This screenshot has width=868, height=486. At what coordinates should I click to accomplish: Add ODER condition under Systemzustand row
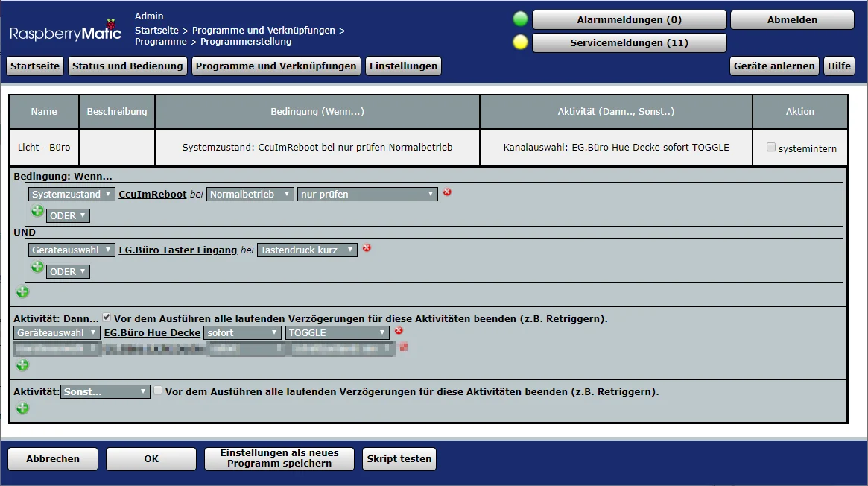tap(37, 211)
